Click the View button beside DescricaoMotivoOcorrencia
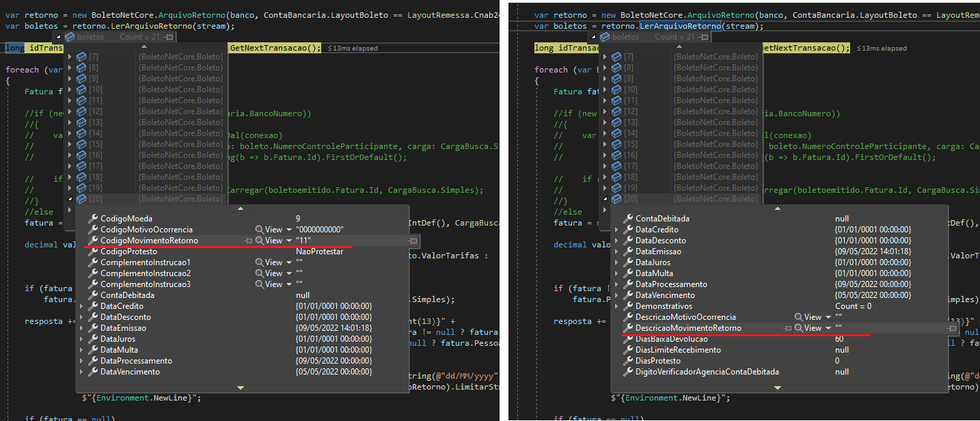 [x=813, y=316]
